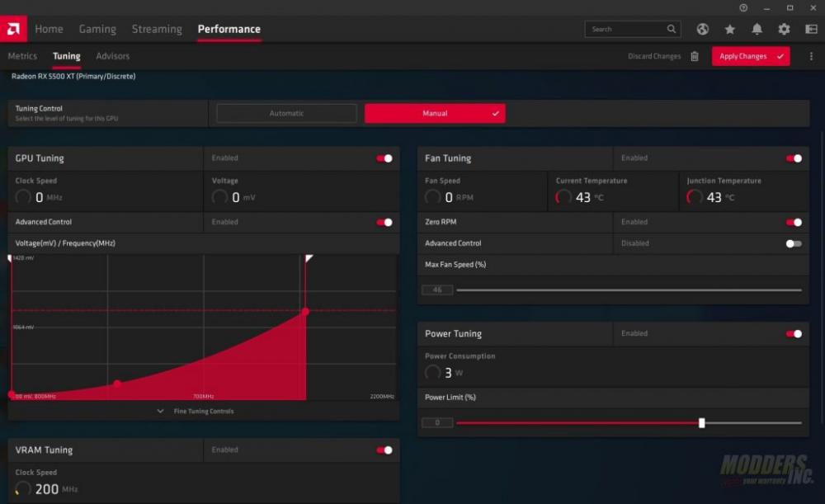
Task: Disable the Power Tuning toggle
Action: pos(794,333)
